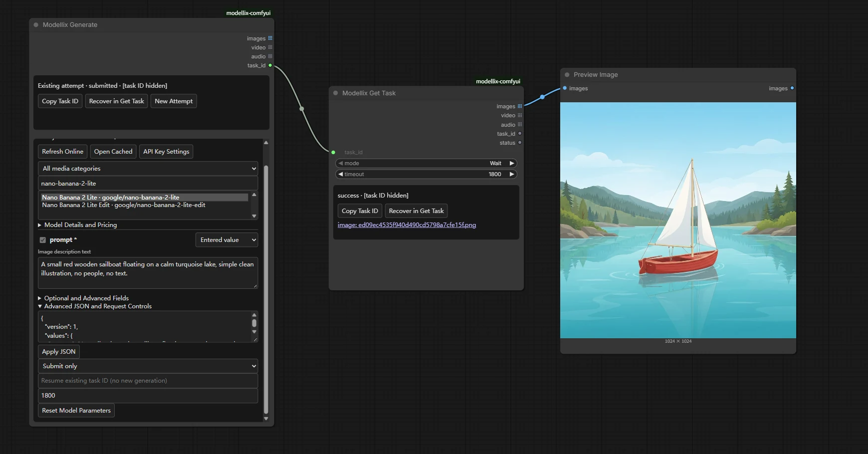The width and height of the screenshot is (868, 454).
Task: Click the images input connector on Preview Image
Action: [565, 88]
